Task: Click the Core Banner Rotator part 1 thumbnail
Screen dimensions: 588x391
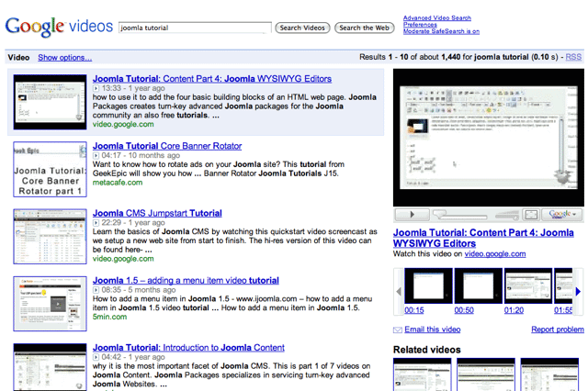Action: [x=50, y=169]
